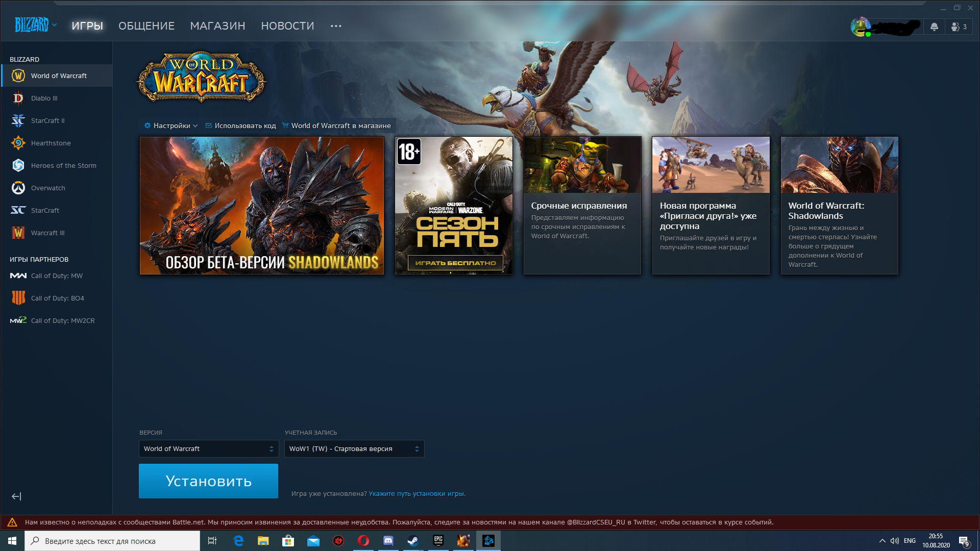Select Call of Duty: BO4
This screenshot has height=551, width=980.
pyautogui.click(x=56, y=298)
